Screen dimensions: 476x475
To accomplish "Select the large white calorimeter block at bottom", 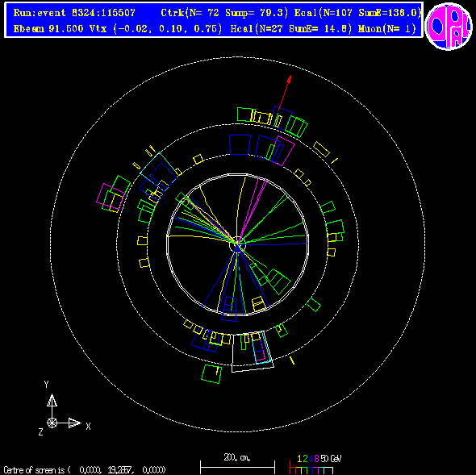I will click(253, 352).
